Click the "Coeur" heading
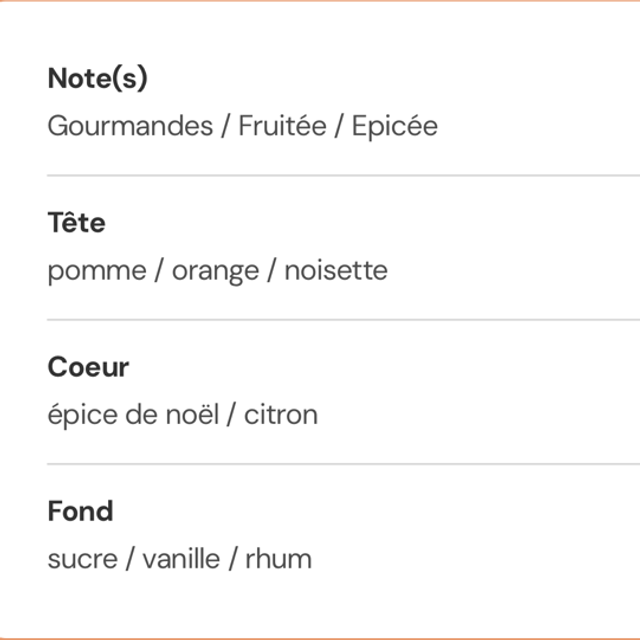This screenshot has height=640, width=640. (x=88, y=367)
